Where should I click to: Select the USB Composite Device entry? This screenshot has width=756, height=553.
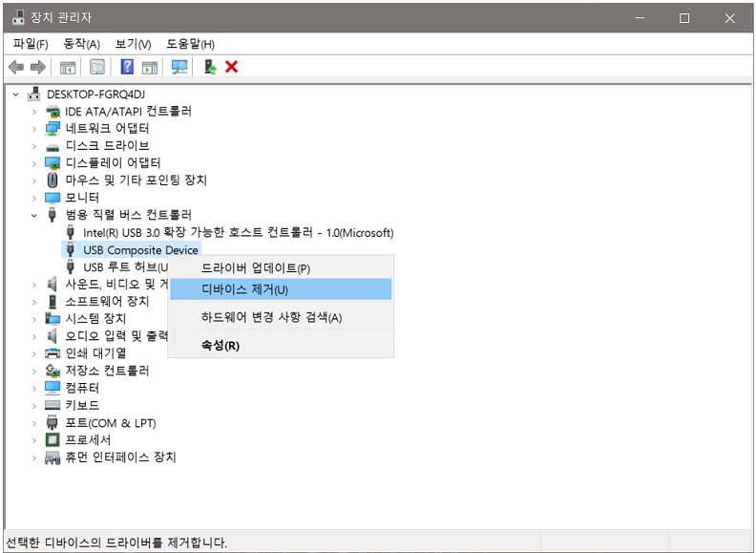[140, 250]
